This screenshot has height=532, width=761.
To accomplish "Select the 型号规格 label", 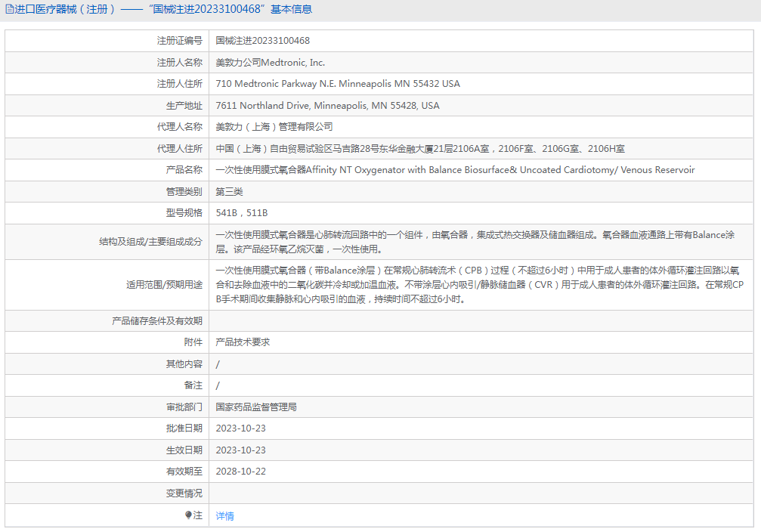I will 184,212.
